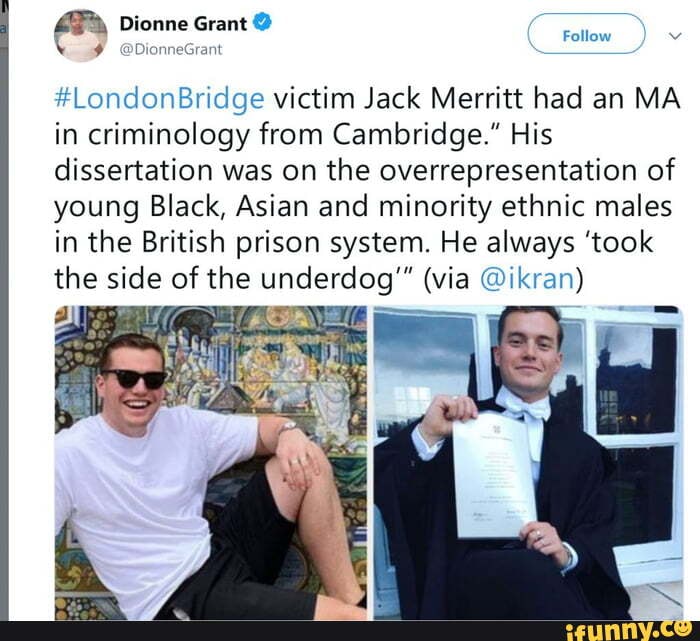Viewport: 700px width, 641px height.
Task: Expand the chevron menu beside Follow
Action: coord(675,35)
